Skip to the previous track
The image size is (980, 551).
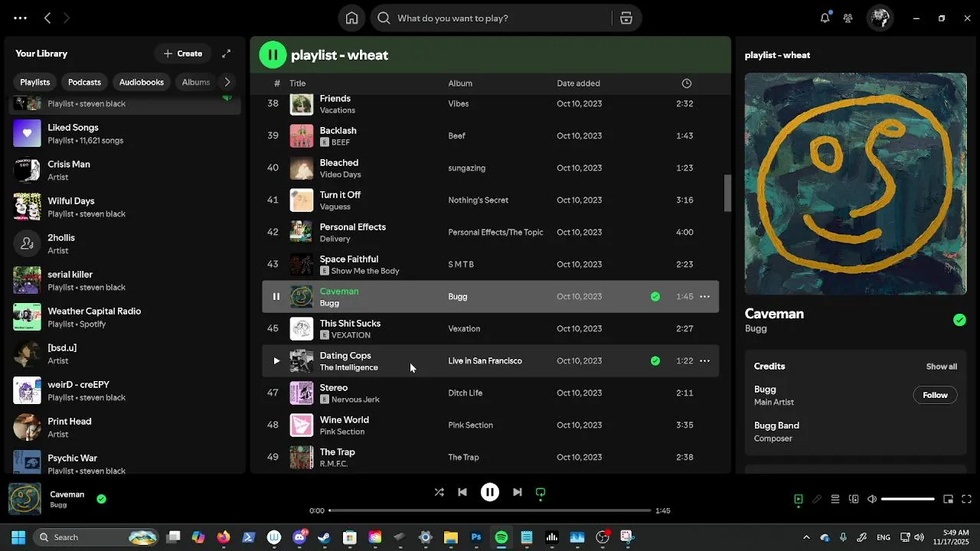(462, 493)
